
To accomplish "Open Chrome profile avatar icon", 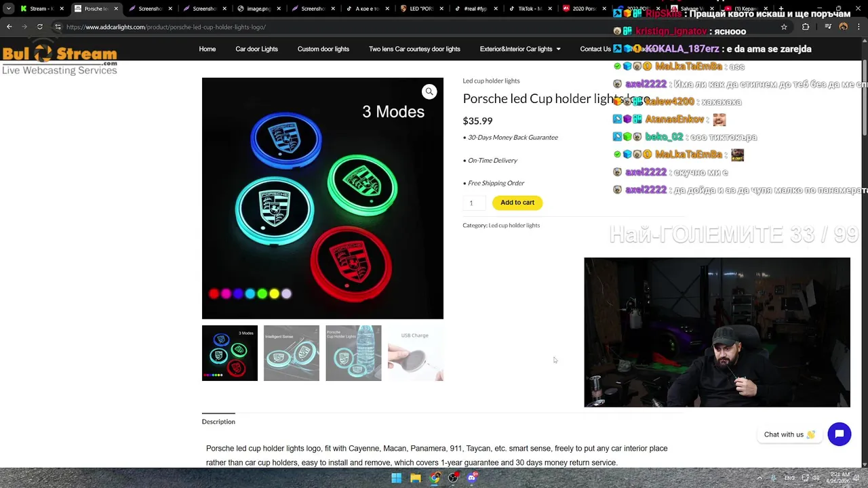I will point(843,27).
